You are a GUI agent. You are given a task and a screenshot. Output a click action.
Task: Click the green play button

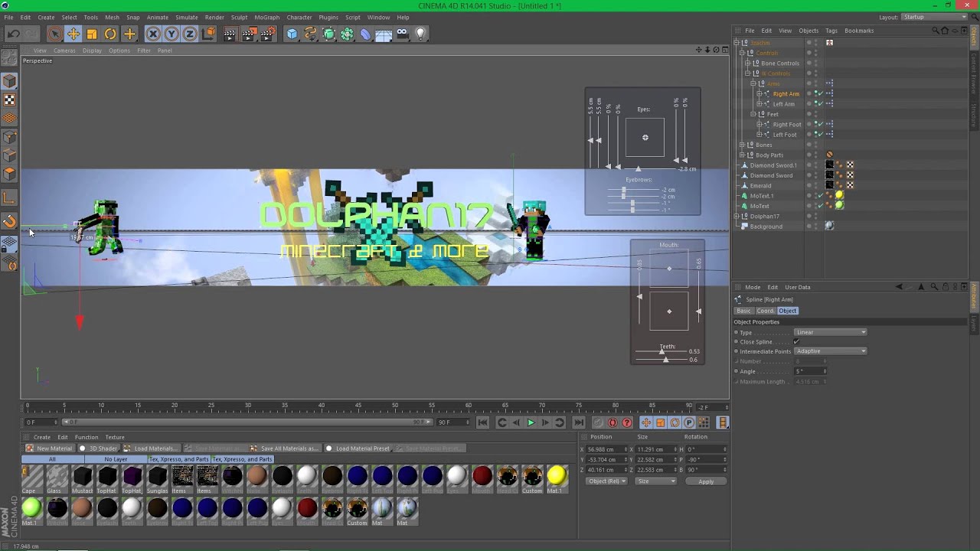[x=531, y=422]
